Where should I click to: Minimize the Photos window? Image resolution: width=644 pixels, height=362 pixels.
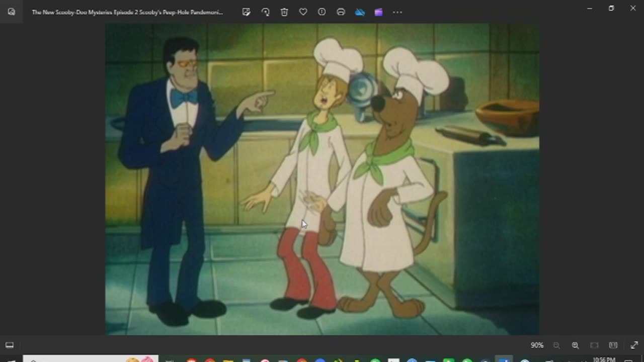590,8
